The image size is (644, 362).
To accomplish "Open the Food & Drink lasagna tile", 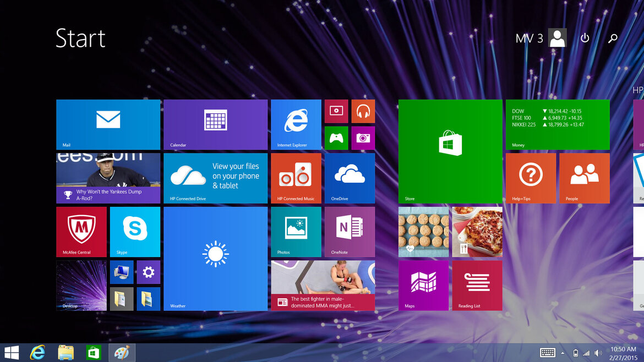I will point(477,232).
